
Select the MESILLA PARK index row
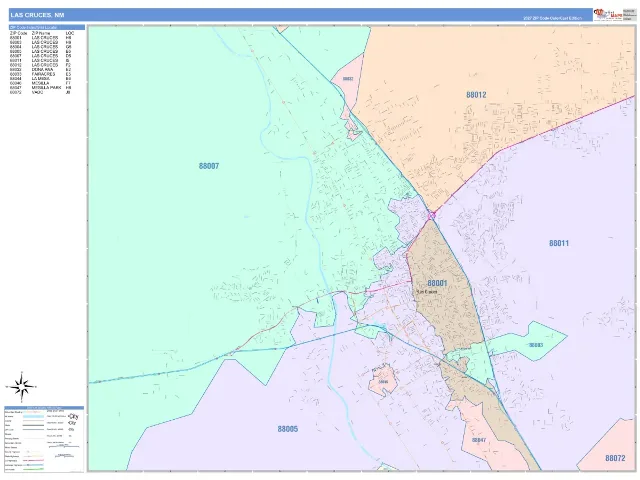pos(40,88)
